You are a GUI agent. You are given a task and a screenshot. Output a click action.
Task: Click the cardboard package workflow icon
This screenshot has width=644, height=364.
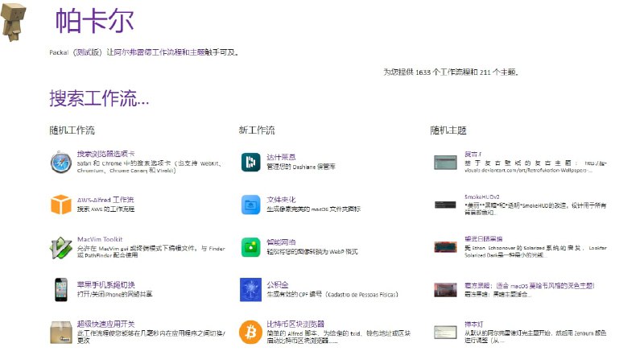pos(61,333)
